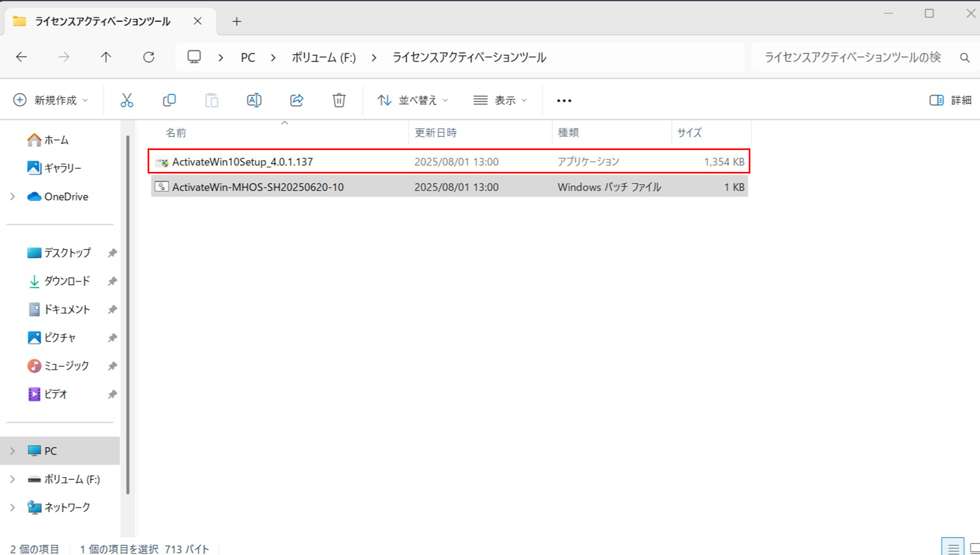Open the 表示 view dropdown
Image resolution: width=980 pixels, height=555 pixels.
pos(500,100)
